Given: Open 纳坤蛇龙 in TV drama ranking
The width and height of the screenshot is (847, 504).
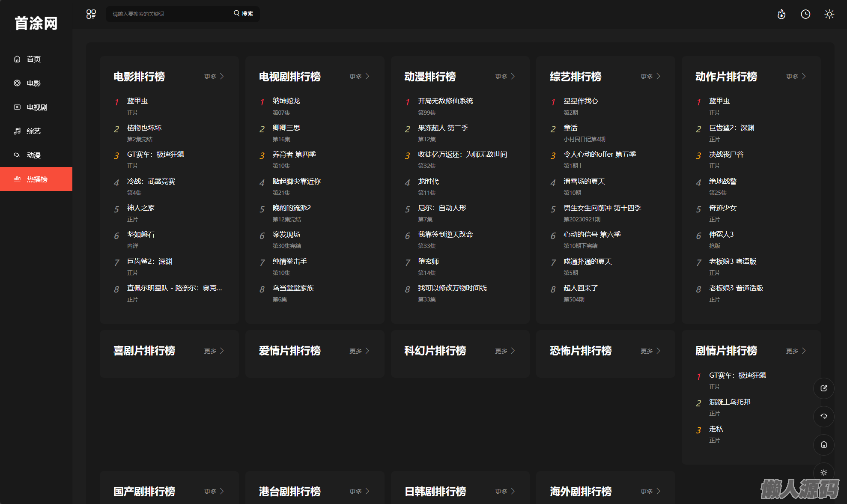Looking at the screenshot, I should point(286,101).
